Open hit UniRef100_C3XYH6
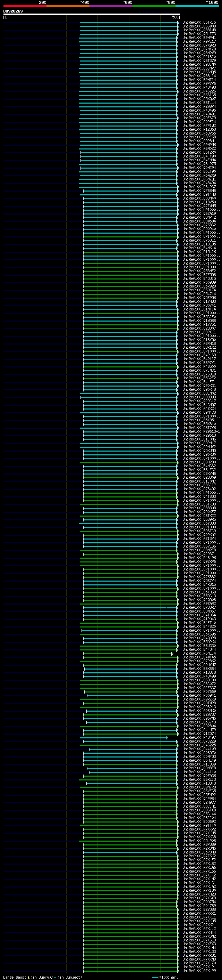Screen dimensions: 222x980 click(x=199, y=473)
